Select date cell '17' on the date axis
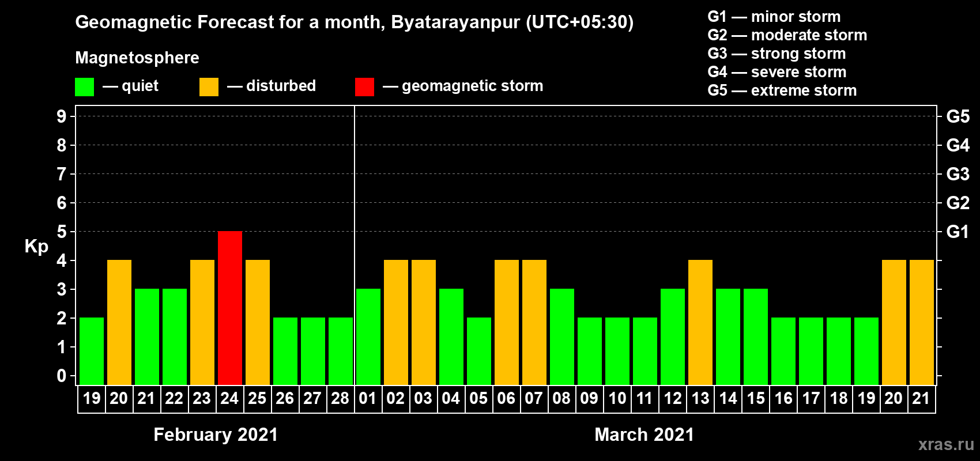Screen dimensions: 980x461 pyautogui.click(x=811, y=399)
